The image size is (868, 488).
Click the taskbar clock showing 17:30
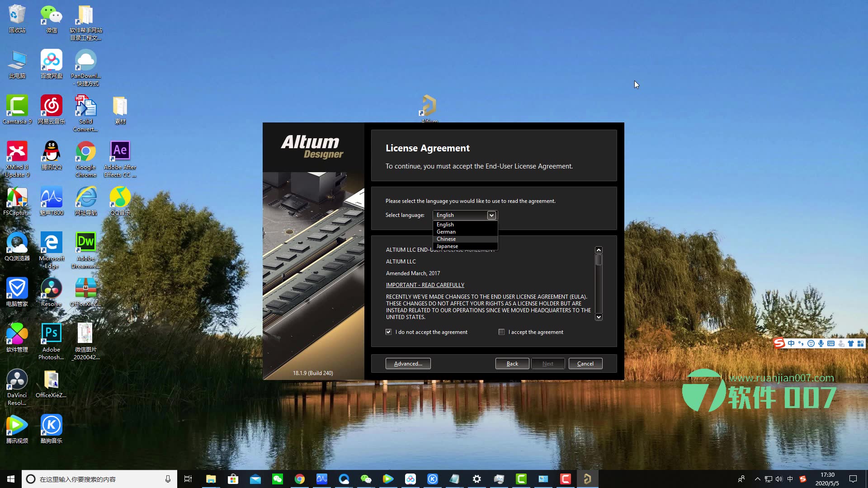click(x=827, y=479)
